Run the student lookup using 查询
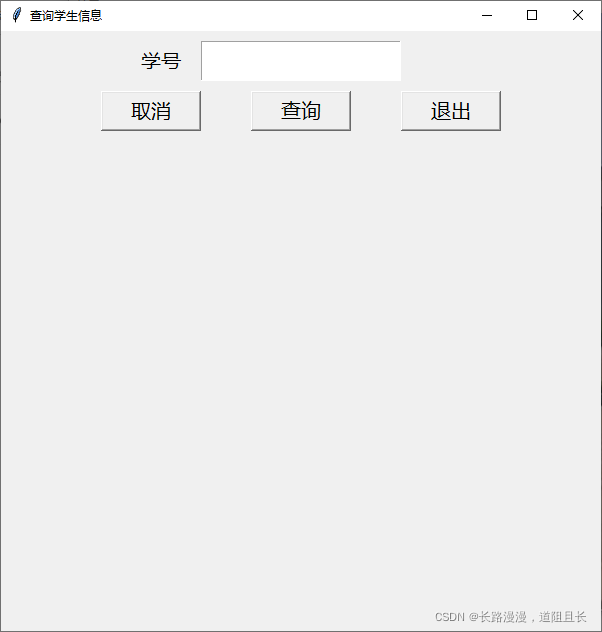602x632 pixels. pos(301,111)
